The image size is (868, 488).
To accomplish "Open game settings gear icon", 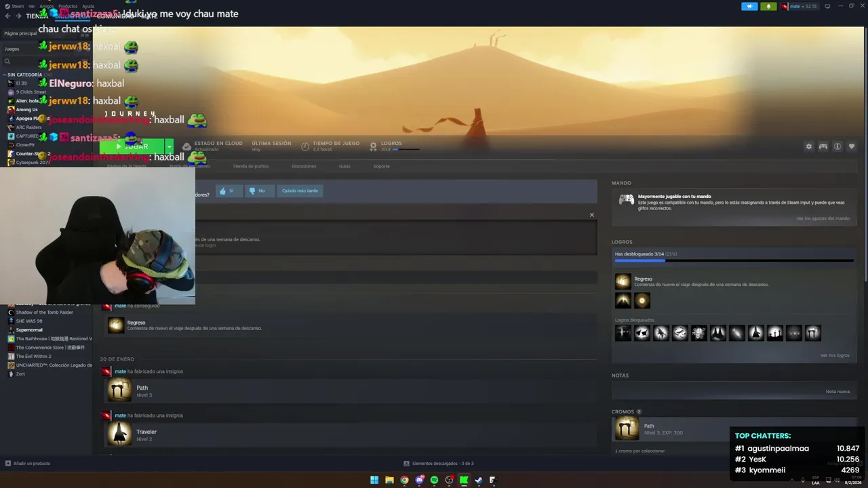I will [808, 146].
